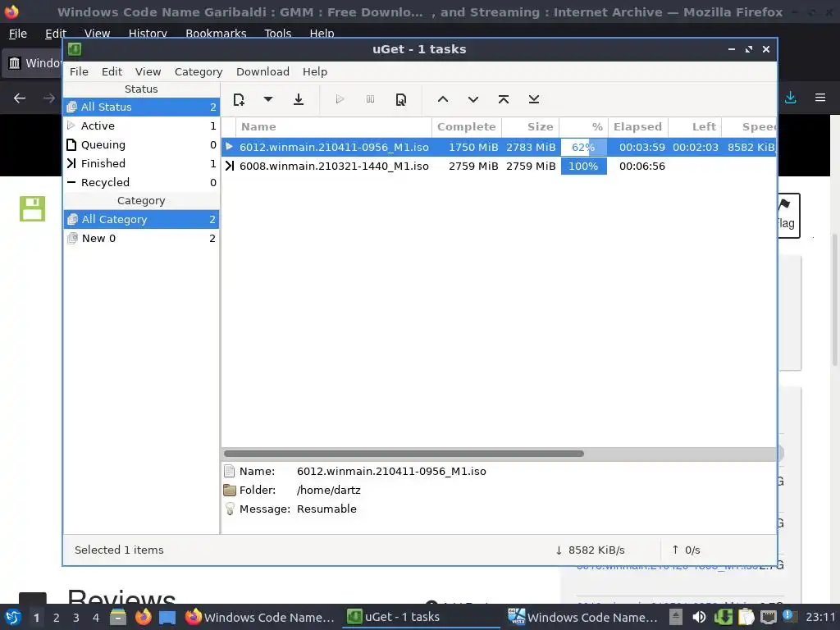
Task: Click the Resumable message text
Action: pos(326,509)
